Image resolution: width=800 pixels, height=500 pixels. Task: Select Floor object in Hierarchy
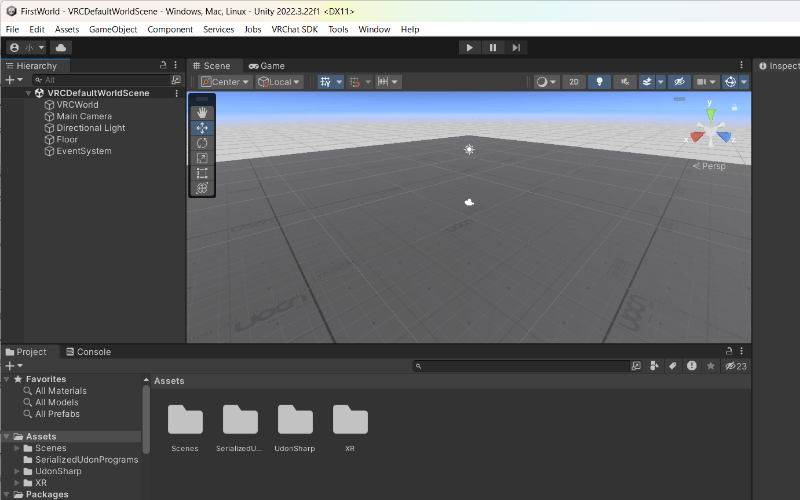tap(67, 139)
